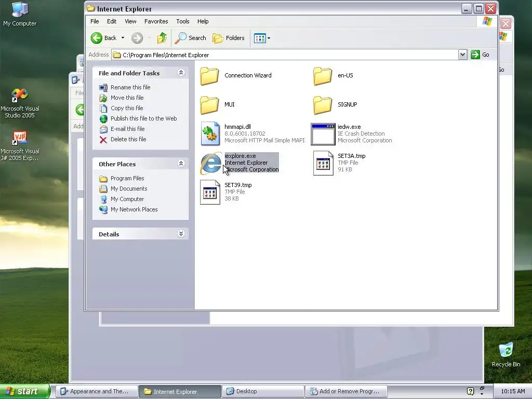Click Publish this file to the Web

(143, 118)
